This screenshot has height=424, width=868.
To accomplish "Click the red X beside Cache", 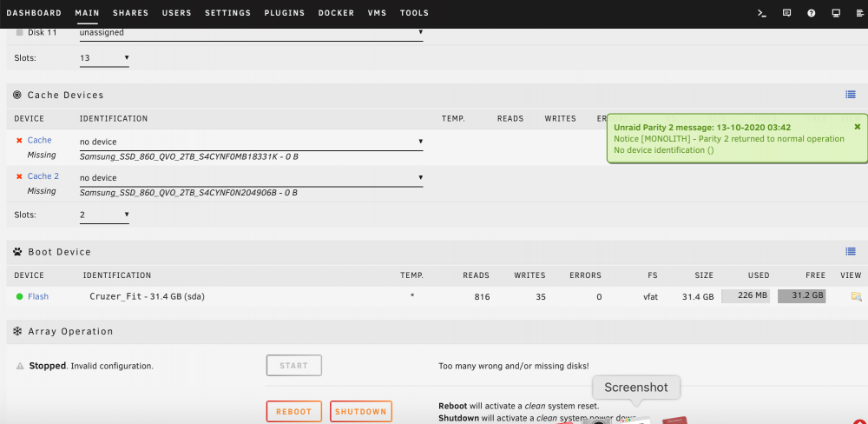I will [x=19, y=141].
